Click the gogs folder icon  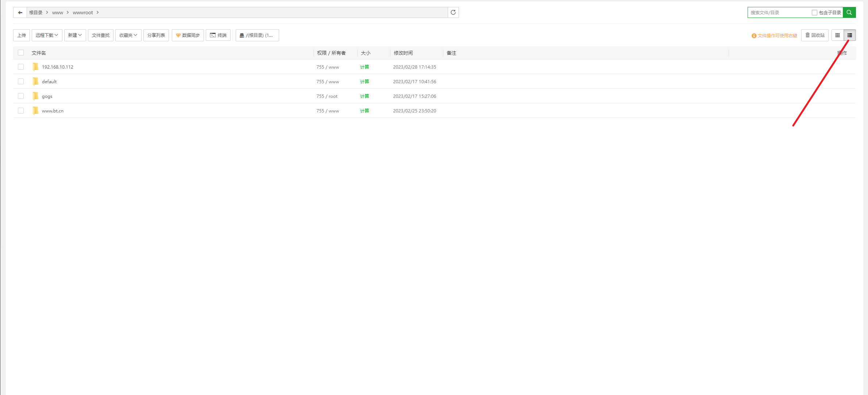[x=35, y=96]
